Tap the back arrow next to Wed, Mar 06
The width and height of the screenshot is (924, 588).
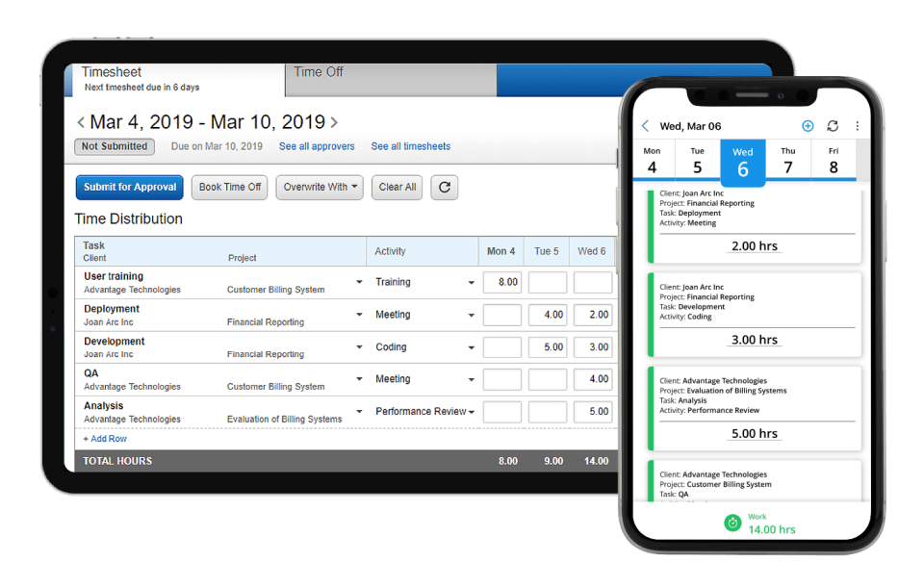646,126
